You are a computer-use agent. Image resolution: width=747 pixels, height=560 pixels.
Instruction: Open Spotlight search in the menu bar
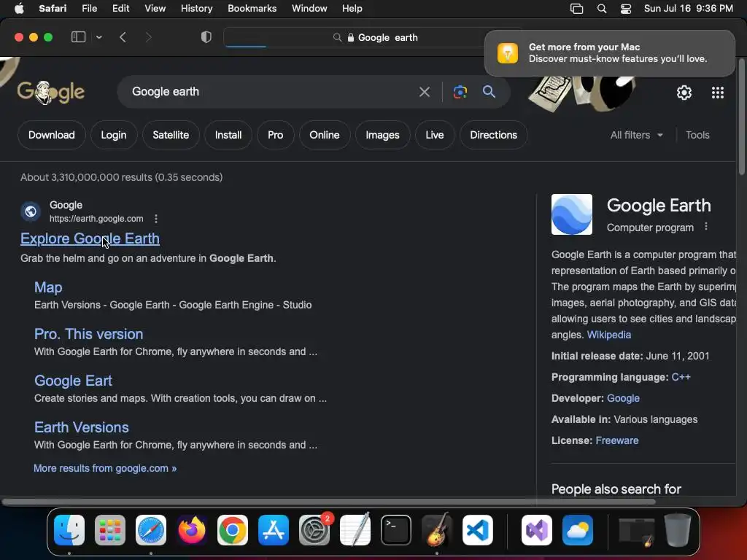tap(602, 9)
